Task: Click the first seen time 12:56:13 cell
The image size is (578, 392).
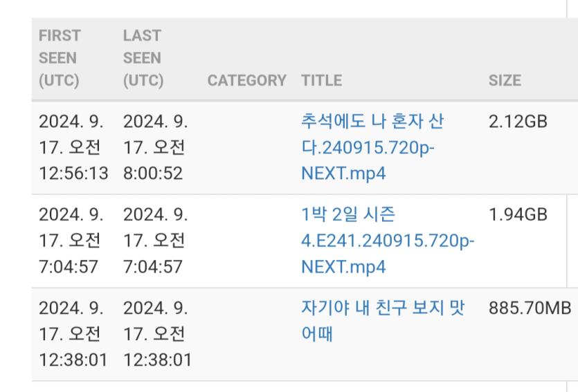Action: click(x=74, y=147)
